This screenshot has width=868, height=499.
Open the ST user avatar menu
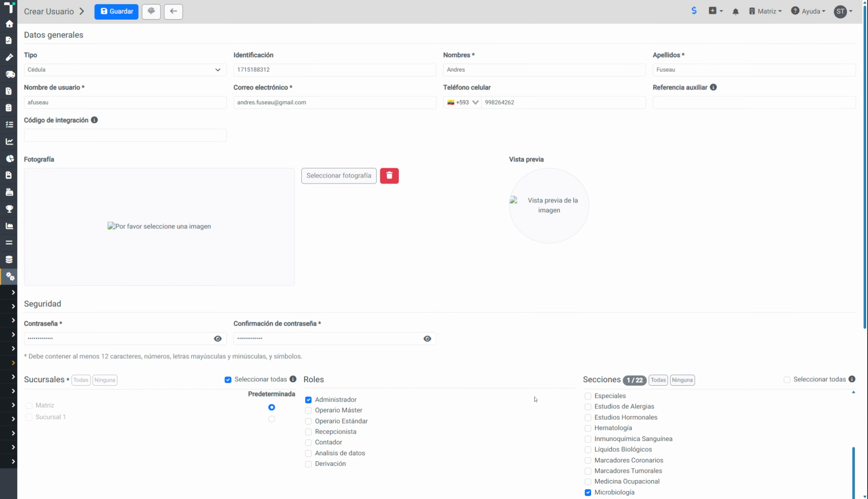pos(843,11)
